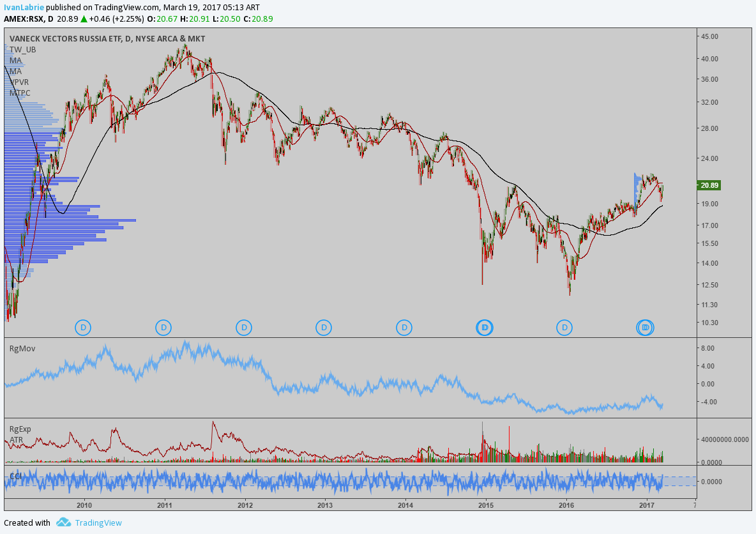Click the green 20.89 current price tag
This screenshot has width=756, height=534.
(x=709, y=185)
